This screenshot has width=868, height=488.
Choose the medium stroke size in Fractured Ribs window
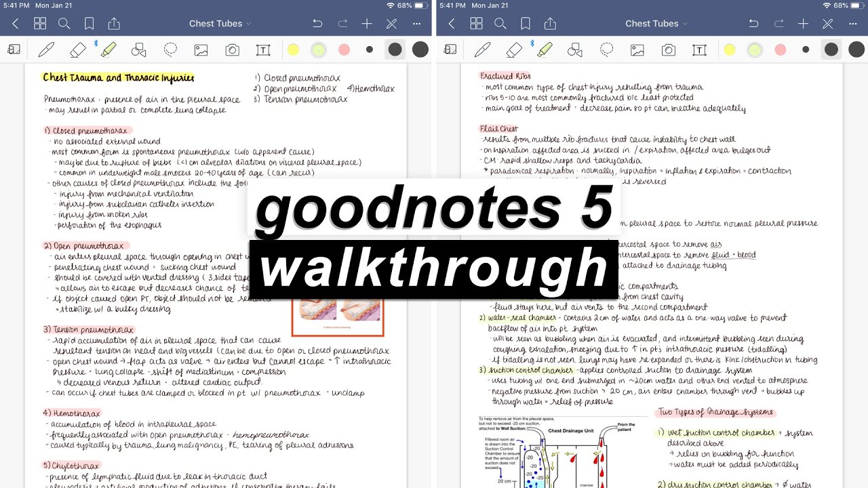click(x=831, y=49)
